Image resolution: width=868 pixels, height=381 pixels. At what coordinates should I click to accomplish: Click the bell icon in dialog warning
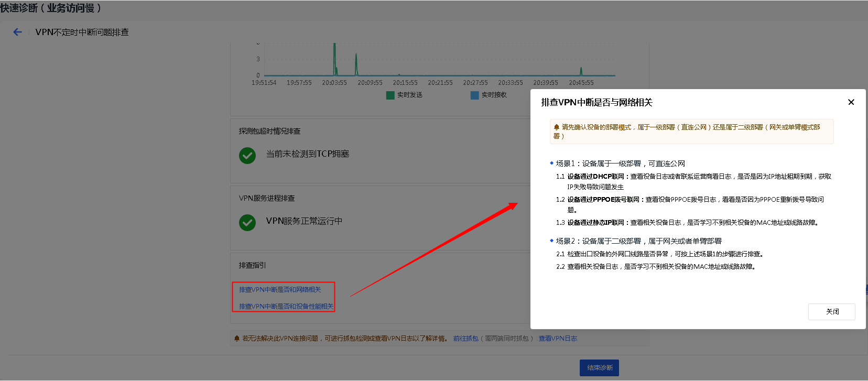(557, 127)
